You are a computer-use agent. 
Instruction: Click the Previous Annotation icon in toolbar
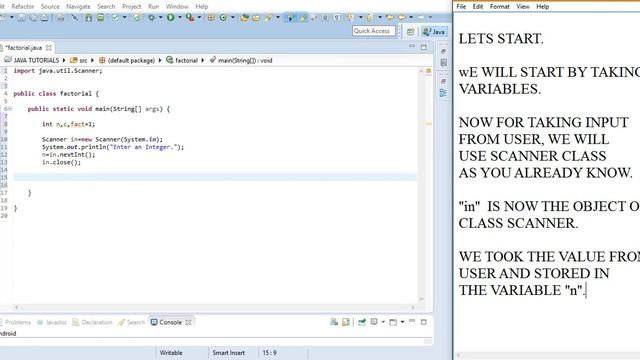coord(369,18)
